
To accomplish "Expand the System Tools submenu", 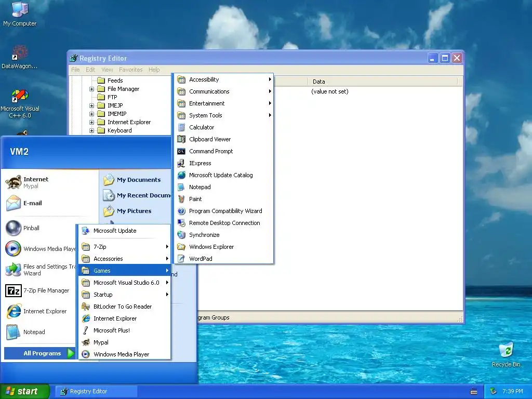I will coord(224,115).
